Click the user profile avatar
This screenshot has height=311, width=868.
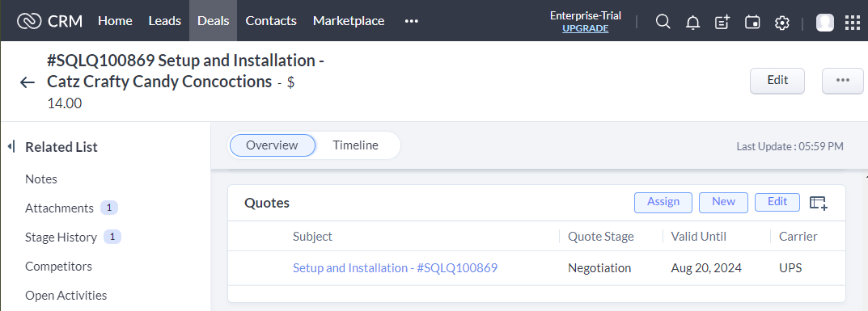[825, 22]
